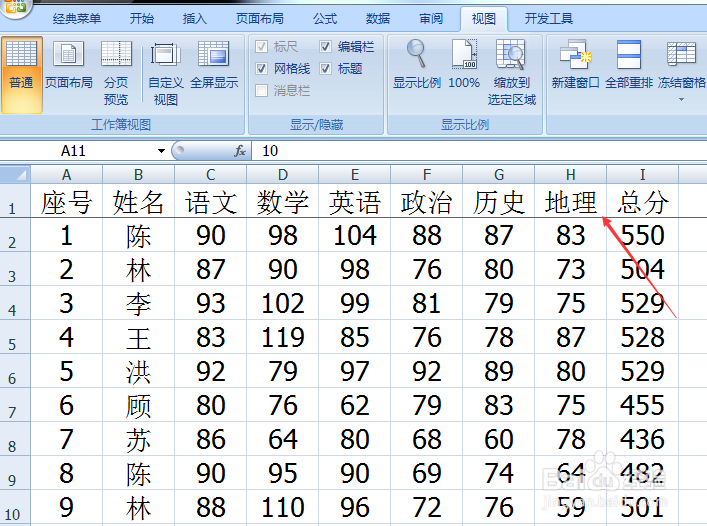707x526 pixels.
Task: Select Page Break Preview (分页预览) icon
Action: (x=116, y=54)
